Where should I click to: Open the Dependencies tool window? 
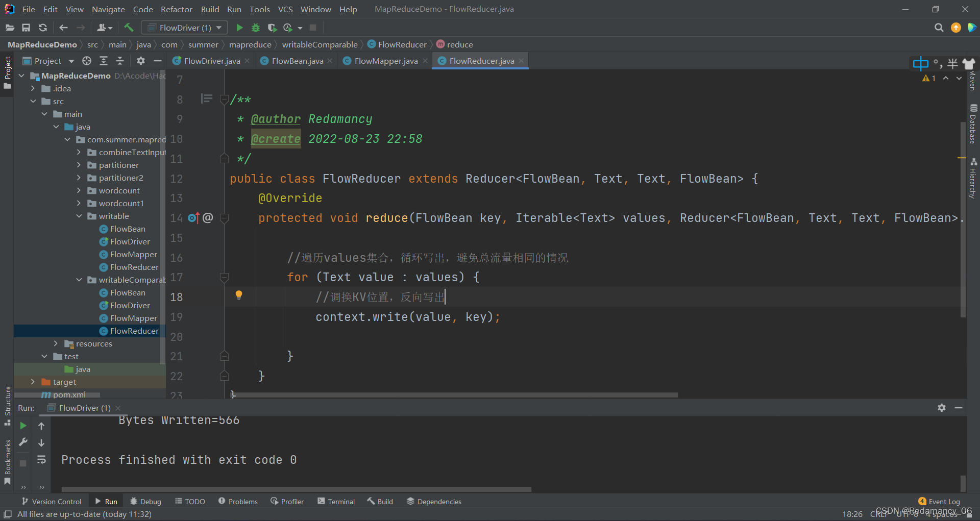[x=434, y=502]
